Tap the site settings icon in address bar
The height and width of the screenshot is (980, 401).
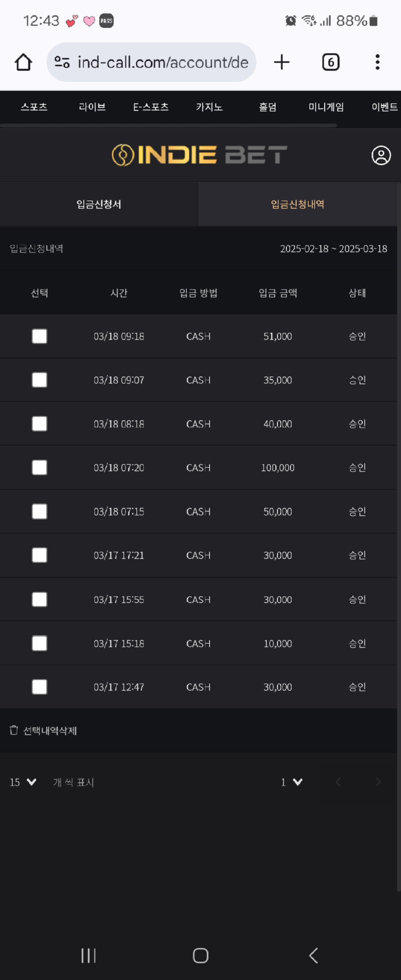(62, 62)
